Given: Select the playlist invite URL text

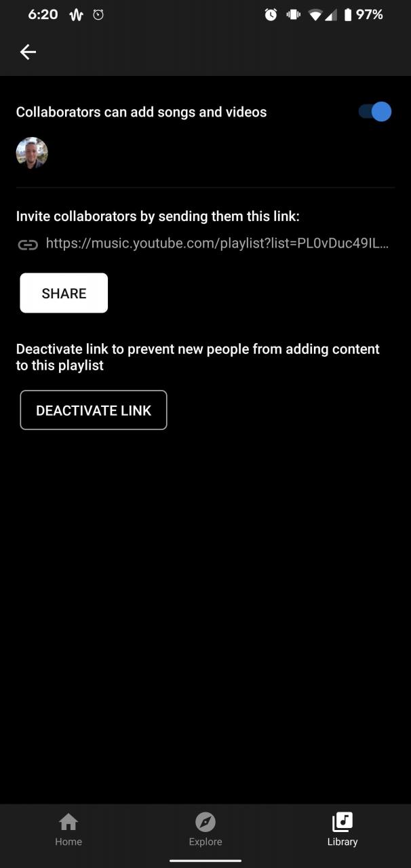Looking at the screenshot, I should (x=217, y=243).
